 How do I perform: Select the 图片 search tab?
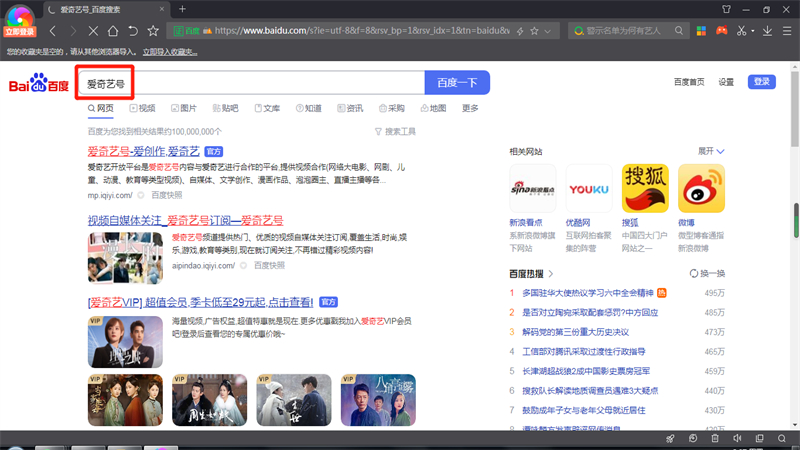pos(184,108)
